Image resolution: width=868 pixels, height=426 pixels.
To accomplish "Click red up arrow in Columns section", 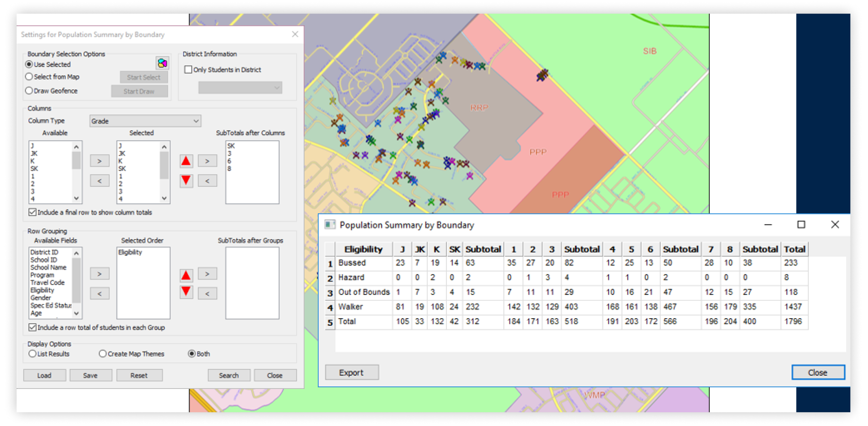I will [x=186, y=161].
